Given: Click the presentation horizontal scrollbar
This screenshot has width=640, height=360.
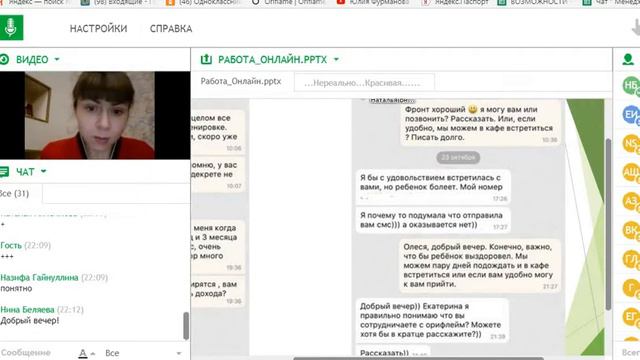Looking at the screenshot, I should [418, 358].
